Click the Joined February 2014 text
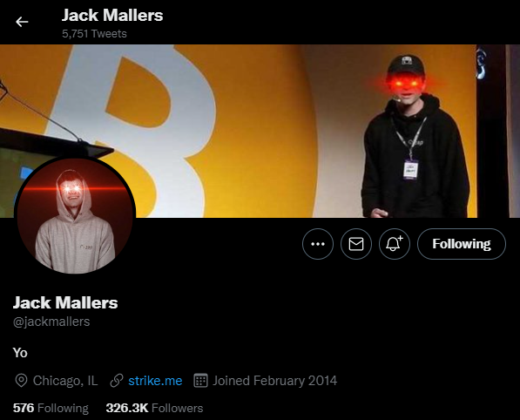This screenshot has width=520, height=420. pyautogui.click(x=275, y=381)
